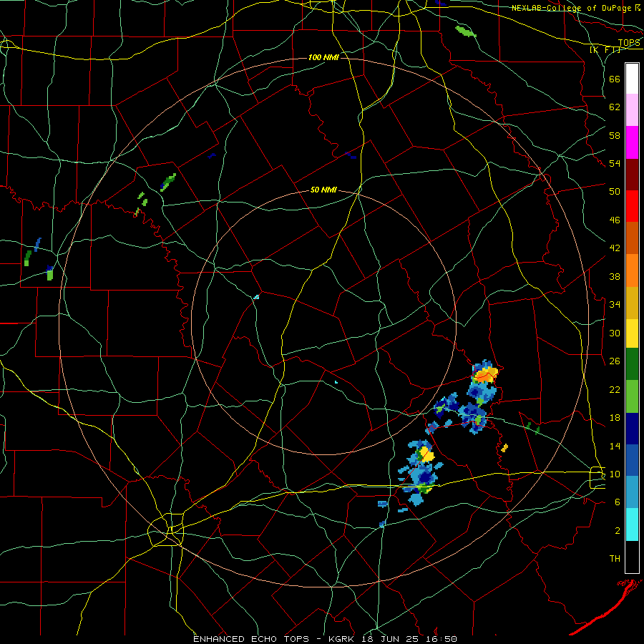Click the '2' legend value
Viewport: 644px width, 644px height.
point(618,530)
